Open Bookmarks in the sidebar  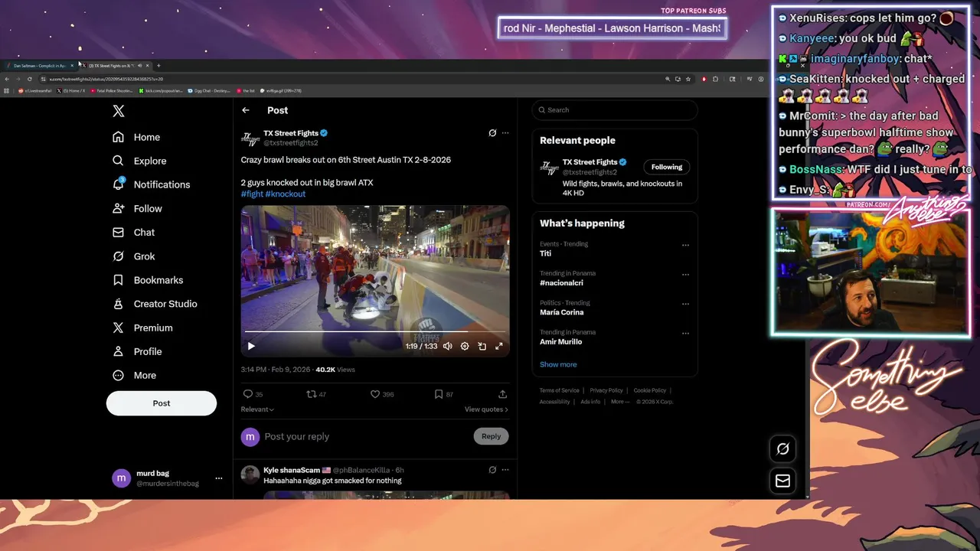[148, 280]
